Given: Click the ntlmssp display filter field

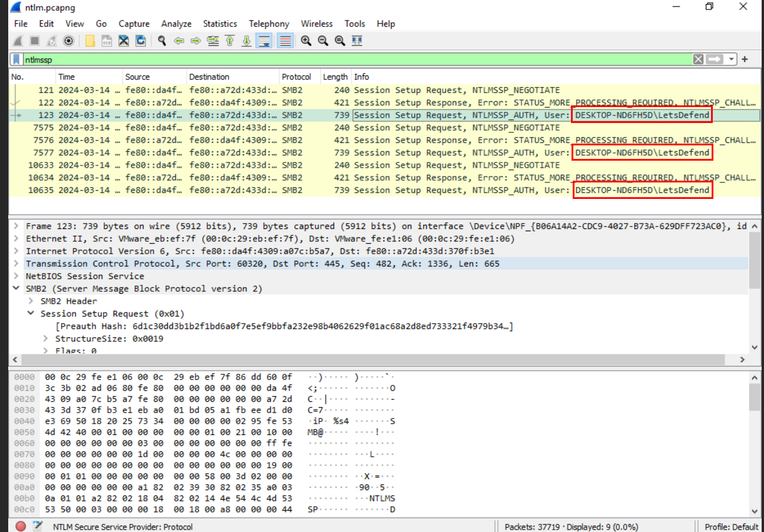Looking at the screenshot, I should point(353,59).
